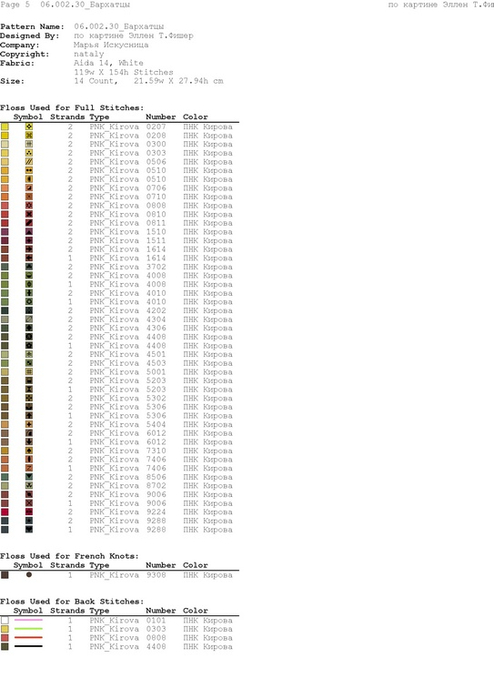
Task: Click the symbol icon in the 1510 row
Action: 29,232
